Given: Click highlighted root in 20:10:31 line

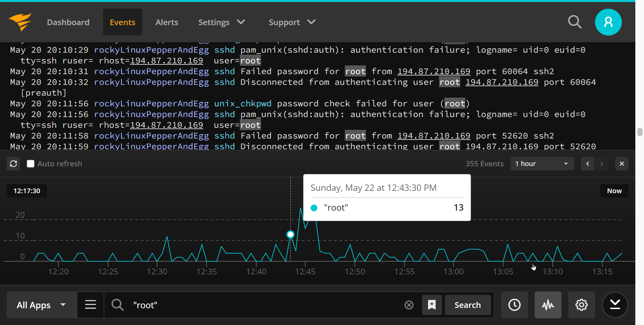Looking at the screenshot, I should (355, 71).
